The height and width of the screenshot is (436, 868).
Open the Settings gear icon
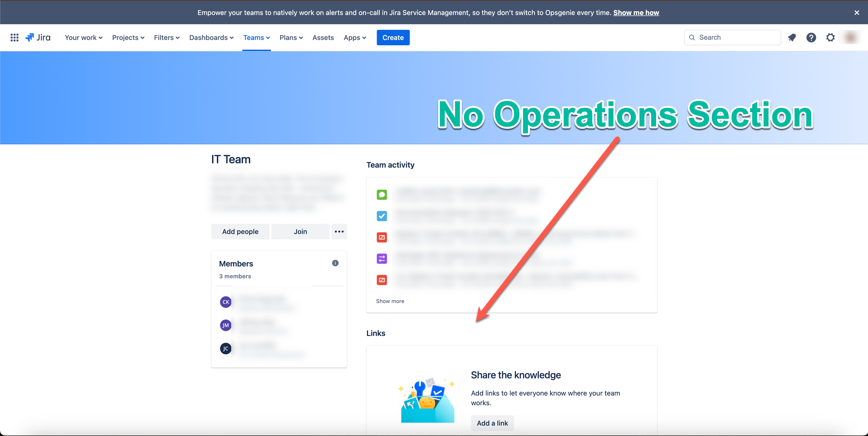point(830,37)
